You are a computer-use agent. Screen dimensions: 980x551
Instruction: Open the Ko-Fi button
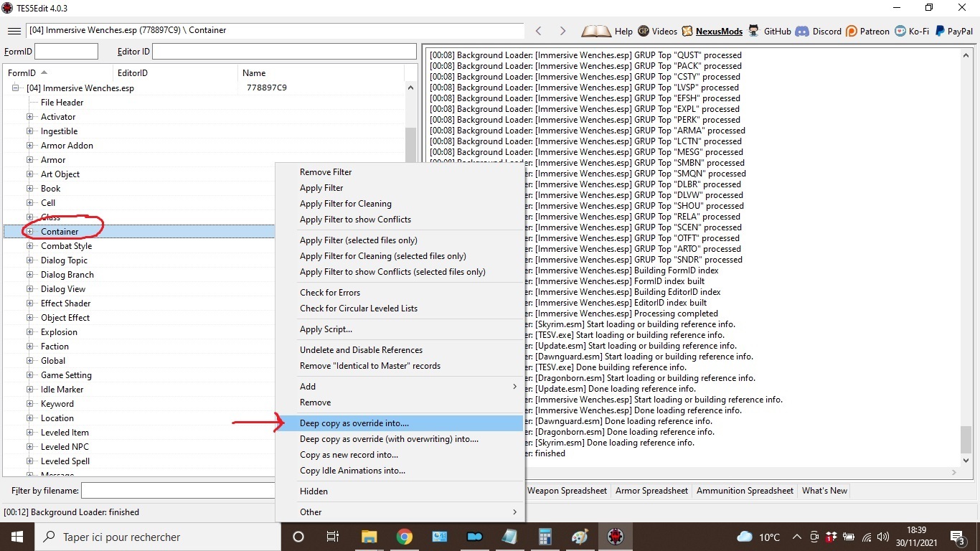click(x=913, y=31)
